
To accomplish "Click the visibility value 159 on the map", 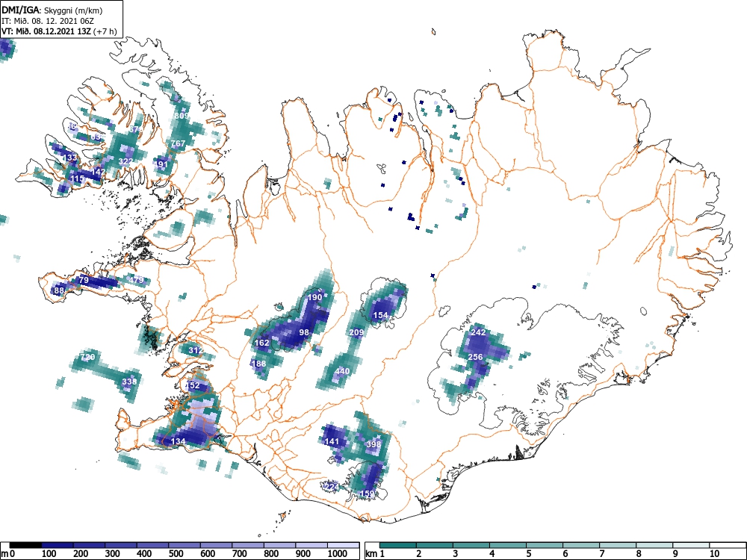I will point(368,494).
